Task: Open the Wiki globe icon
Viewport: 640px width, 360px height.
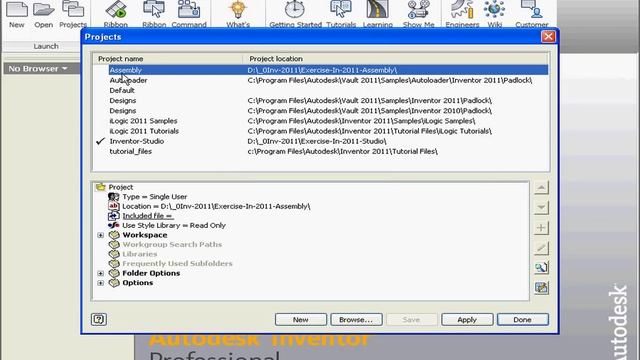Action: click(x=494, y=9)
